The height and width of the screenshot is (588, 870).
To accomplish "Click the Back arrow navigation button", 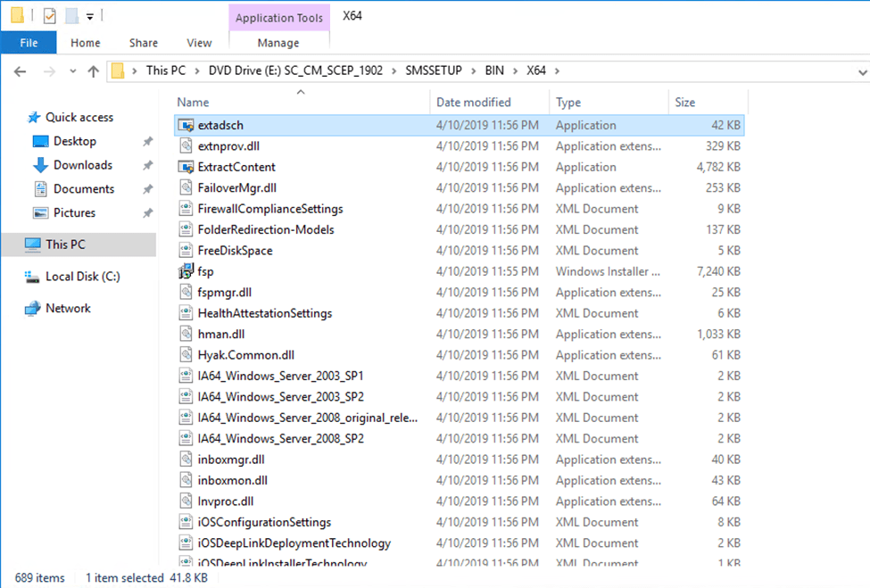I will [21, 71].
